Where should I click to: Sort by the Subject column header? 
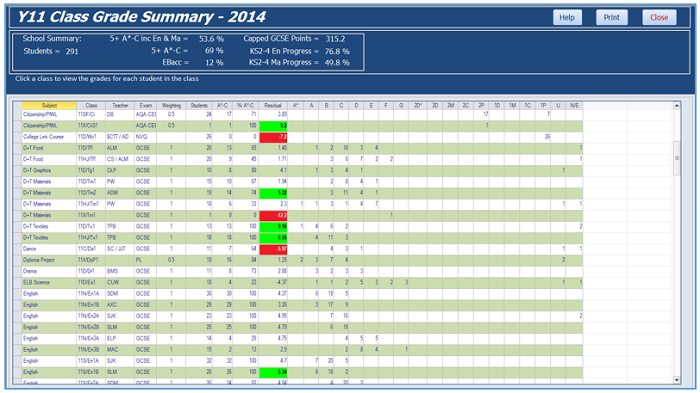[x=49, y=105]
